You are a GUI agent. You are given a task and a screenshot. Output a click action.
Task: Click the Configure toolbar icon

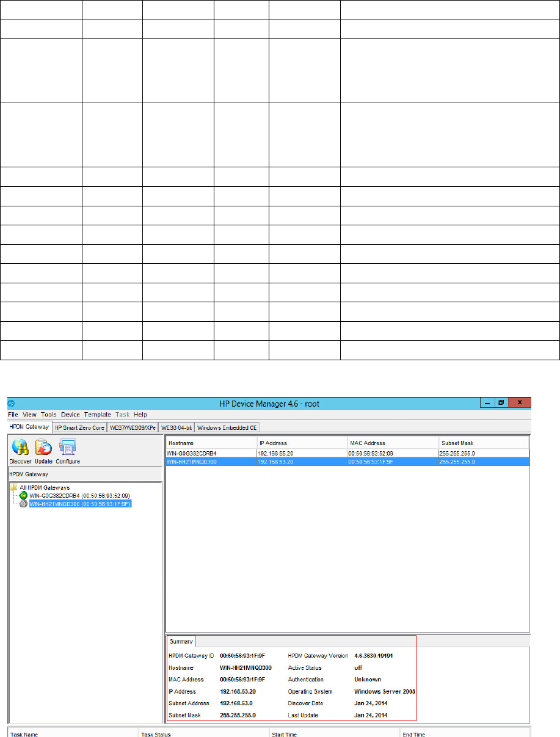[x=68, y=448]
